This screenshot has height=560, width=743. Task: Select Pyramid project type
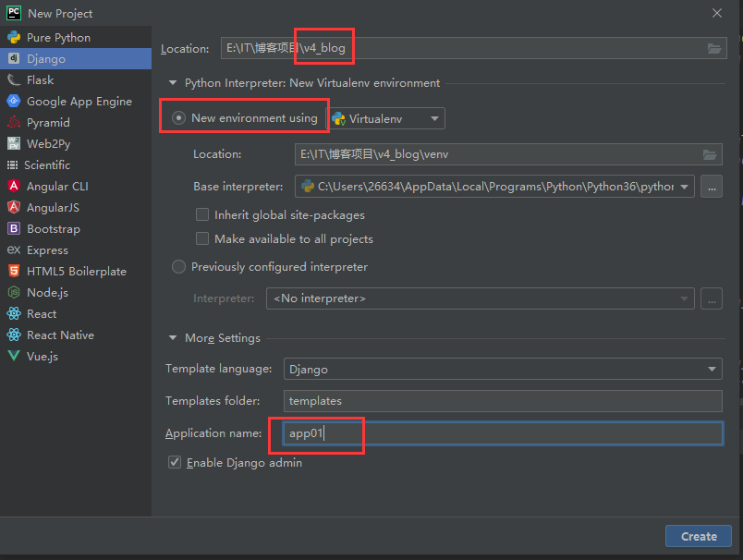(x=76, y=122)
